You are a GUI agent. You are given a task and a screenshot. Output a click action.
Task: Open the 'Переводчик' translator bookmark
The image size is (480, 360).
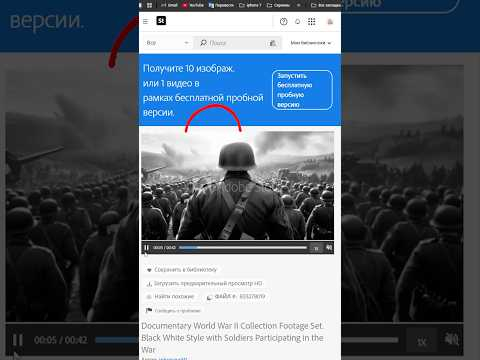point(221,5)
